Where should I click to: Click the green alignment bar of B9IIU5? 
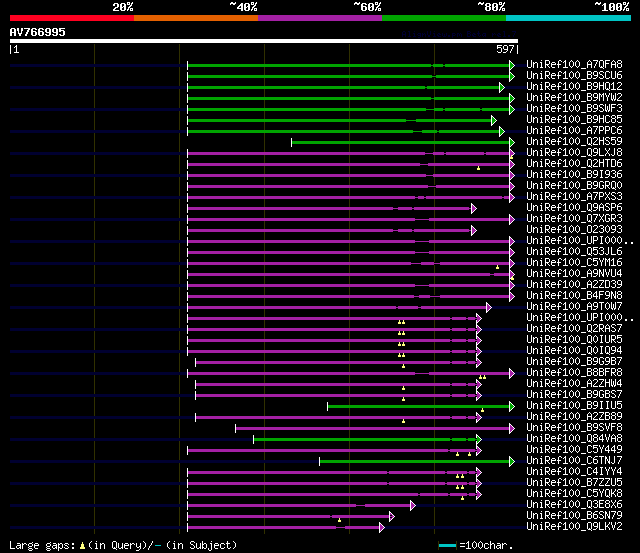point(419,406)
